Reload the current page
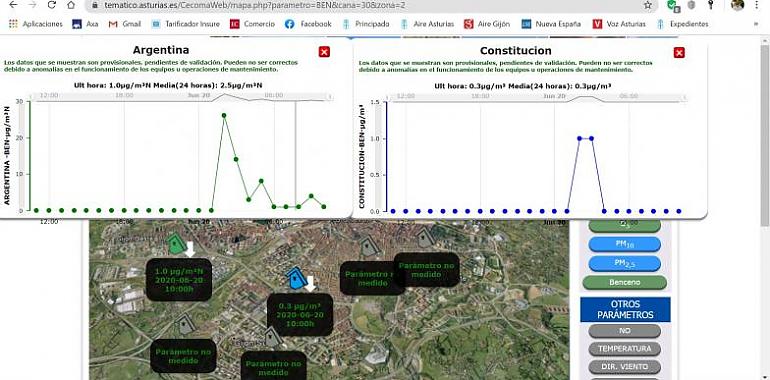 [x=52, y=5]
